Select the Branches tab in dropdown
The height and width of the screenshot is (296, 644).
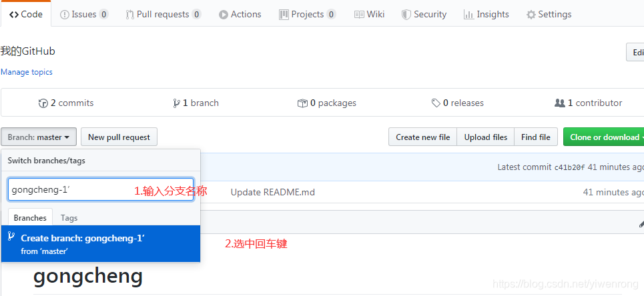pyautogui.click(x=30, y=217)
